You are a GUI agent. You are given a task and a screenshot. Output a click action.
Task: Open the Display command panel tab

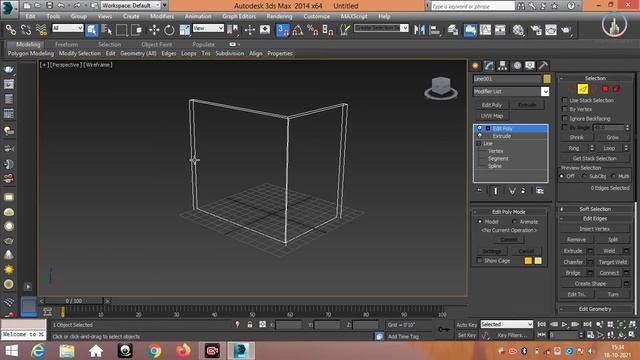[530, 66]
